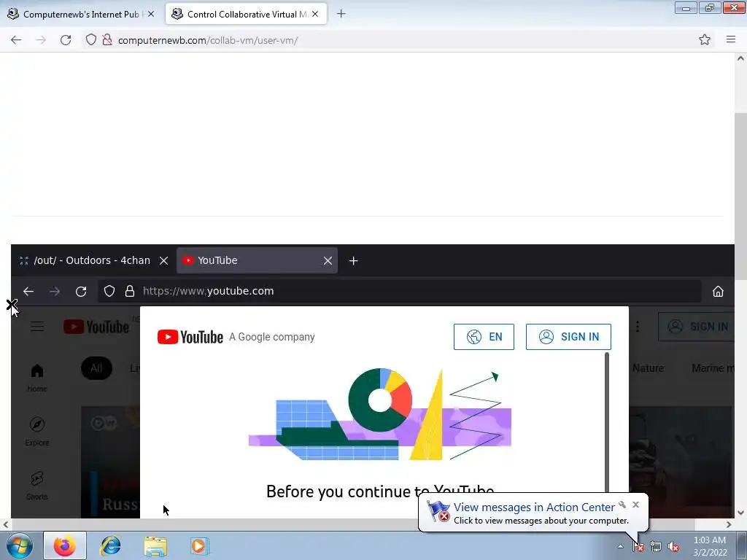Open the clock showing 1:03 AM

[710, 546]
